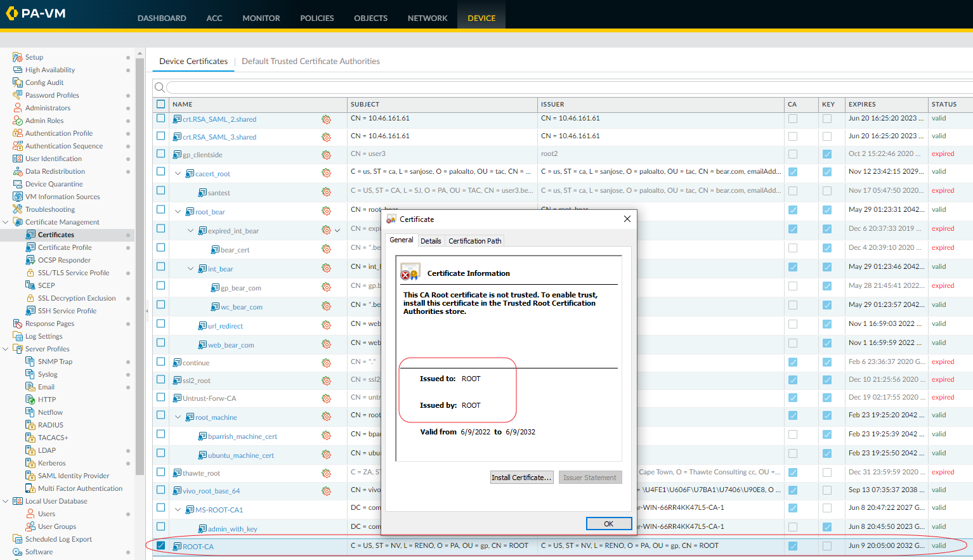Toggle the select-all checkbox in table header

click(160, 104)
